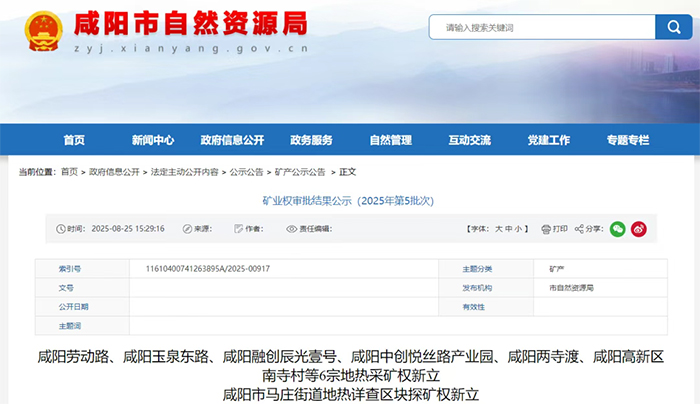Set font size to large 大
700x404 pixels.
click(x=498, y=229)
